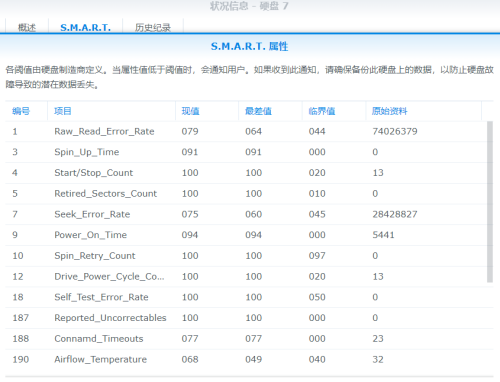
Task: Select the Raw_Read_Error_Rate row
Action: [246, 131]
